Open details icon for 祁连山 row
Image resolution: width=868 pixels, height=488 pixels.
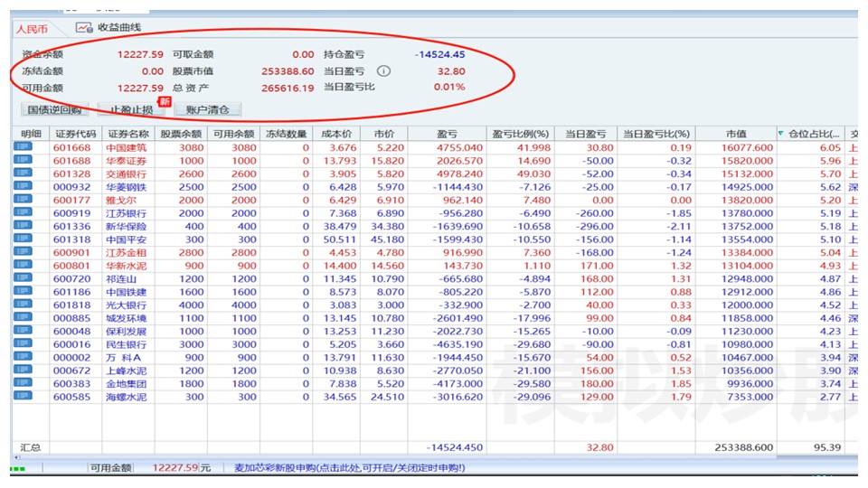[23, 277]
